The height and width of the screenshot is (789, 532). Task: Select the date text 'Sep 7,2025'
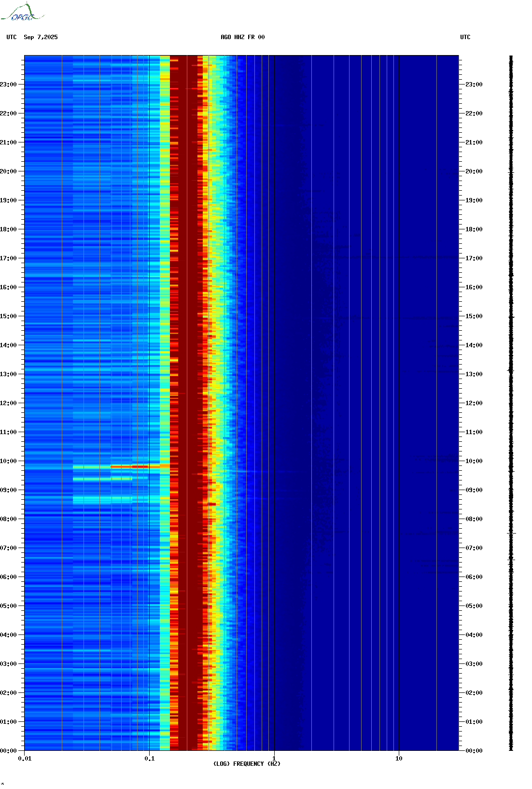41,37
